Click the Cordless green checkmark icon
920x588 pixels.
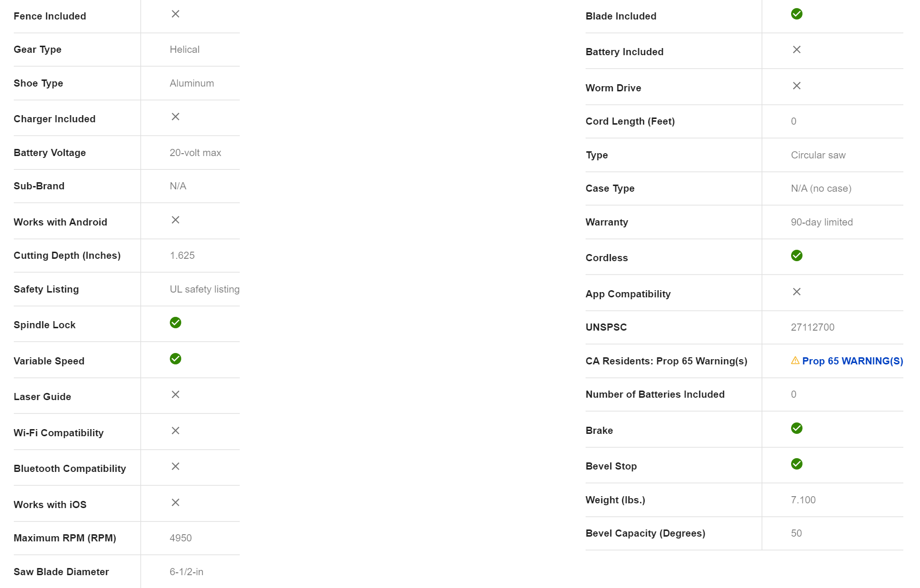coord(796,256)
